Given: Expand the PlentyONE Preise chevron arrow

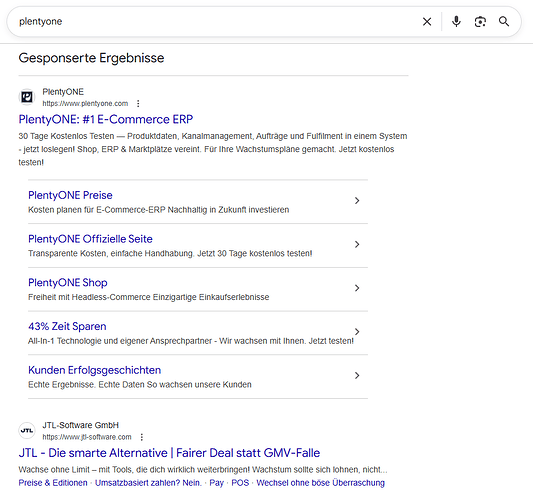Looking at the screenshot, I should point(357,201).
